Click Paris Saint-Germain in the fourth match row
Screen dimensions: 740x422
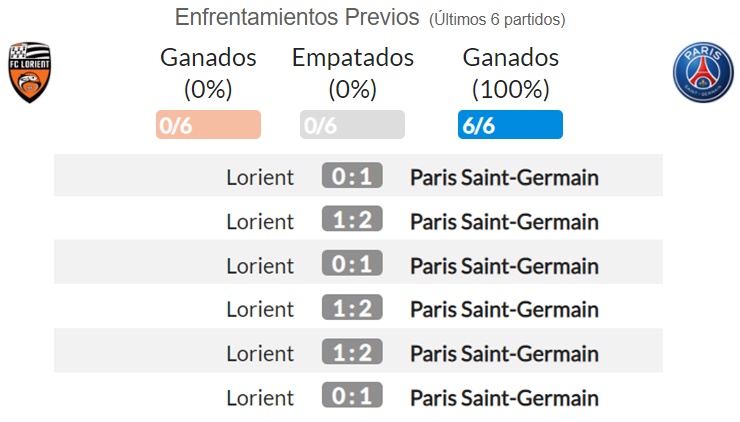tap(505, 310)
